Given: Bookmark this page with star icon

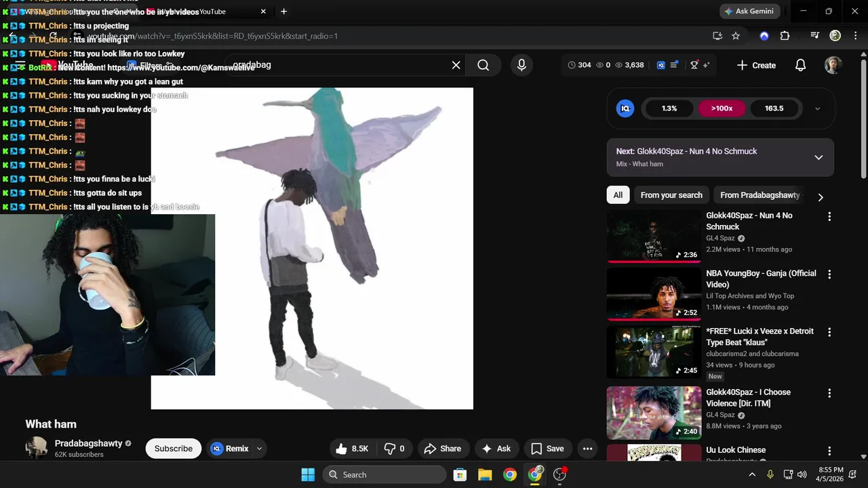Looking at the screenshot, I should [x=736, y=36].
